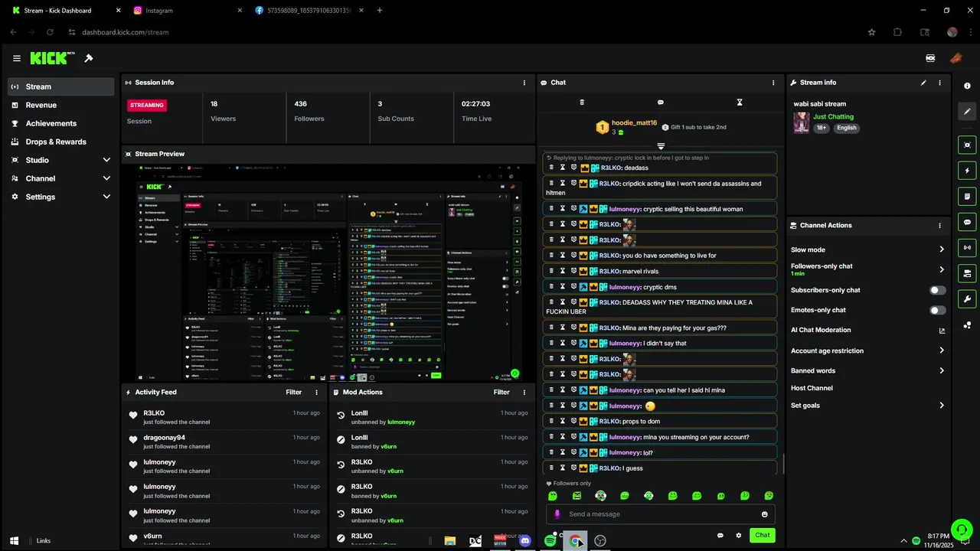Open Achievements in the sidebar
This screenshot has height=551, width=980.
[61, 123]
